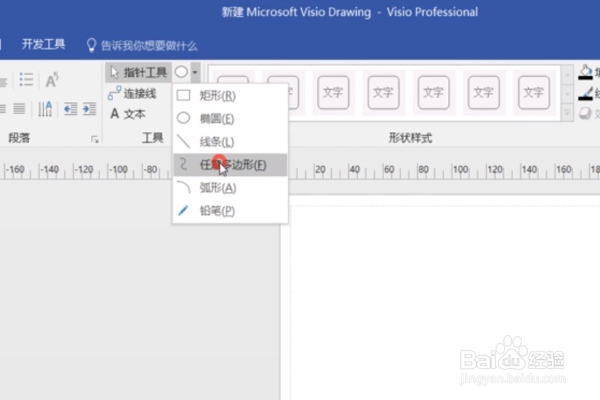Select the fourth shape style thumbnail
The image size is (600, 400).
coord(383,93)
